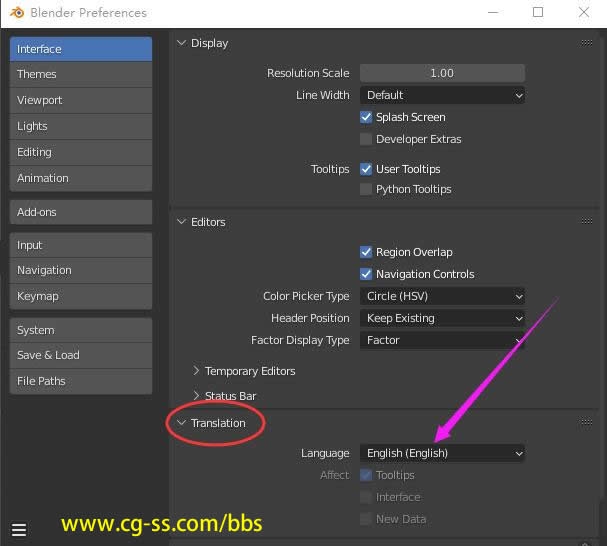Go to the Keymap section
This screenshot has width=607, height=546.
pos(80,296)
